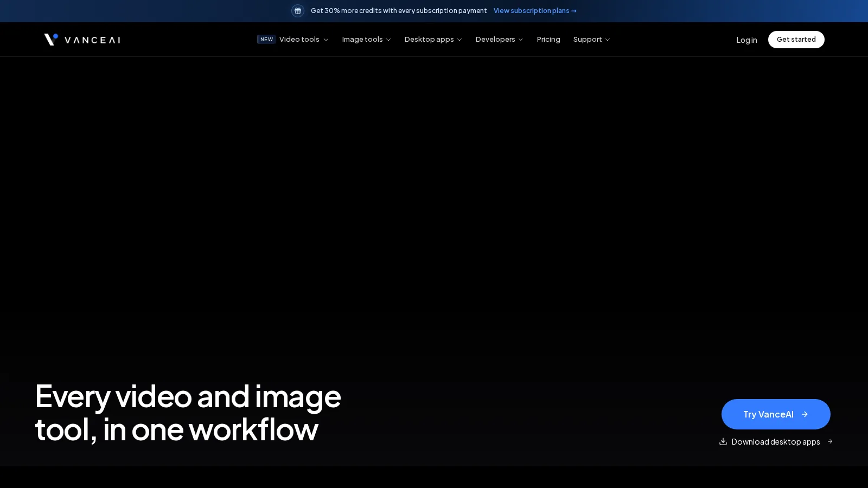868x488 pixels.
Task: Expand the Image tools dropdown chevron
Action: [x=388, y=40]
